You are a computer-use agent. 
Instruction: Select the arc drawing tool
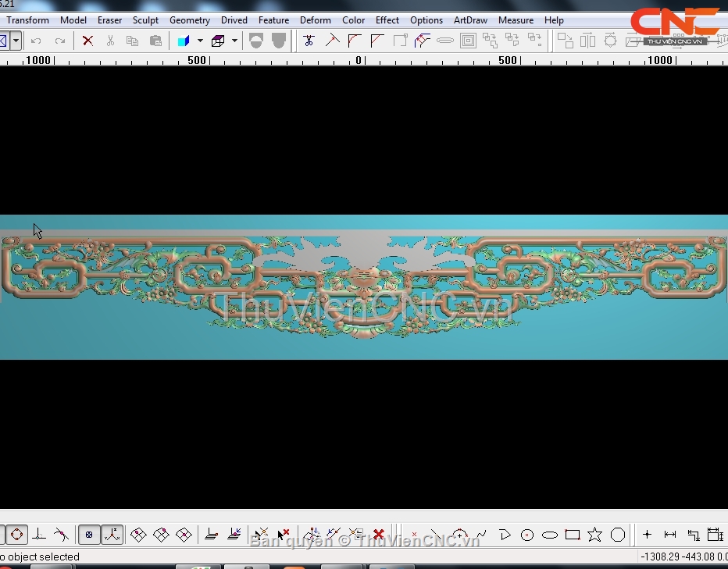coord(459,535)
